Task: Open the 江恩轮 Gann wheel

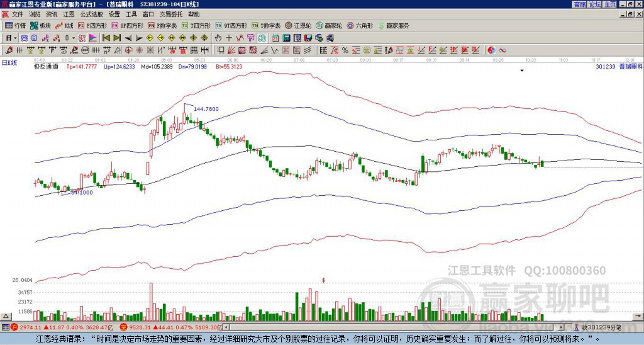Action: [x=298, y=25]
